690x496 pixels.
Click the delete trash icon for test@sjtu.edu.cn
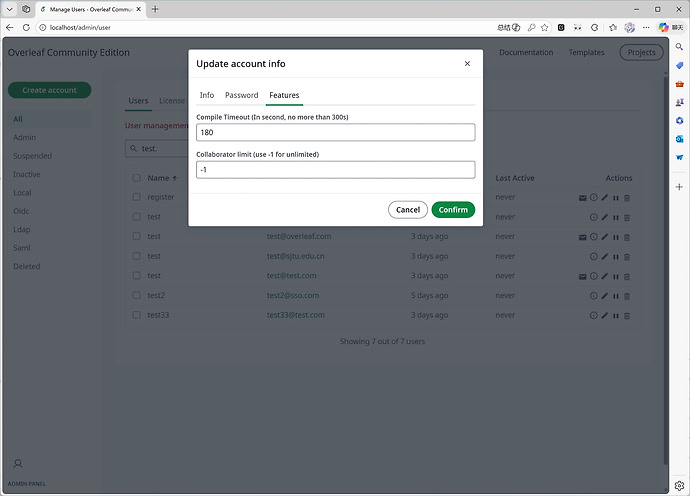(627, 257)
